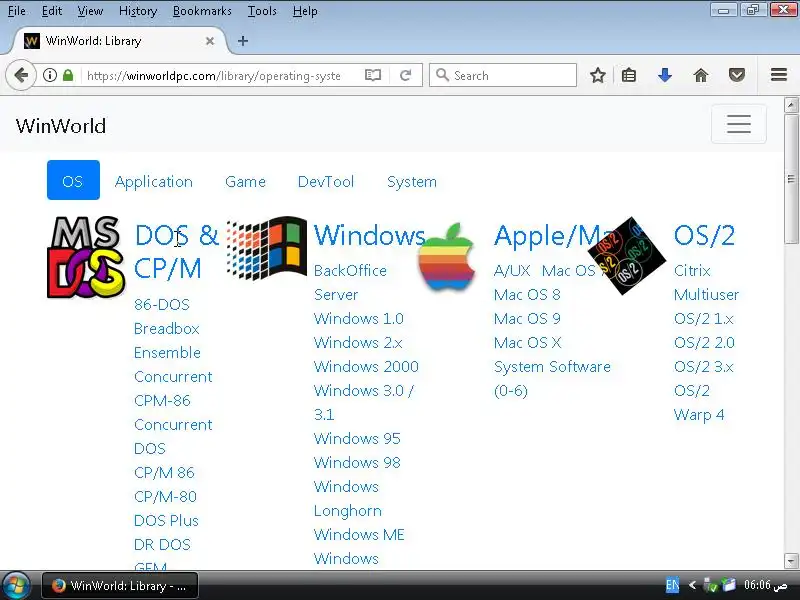Open the History menu
The height and width of the screenshot is (600, 800).
tap(138, 11)
